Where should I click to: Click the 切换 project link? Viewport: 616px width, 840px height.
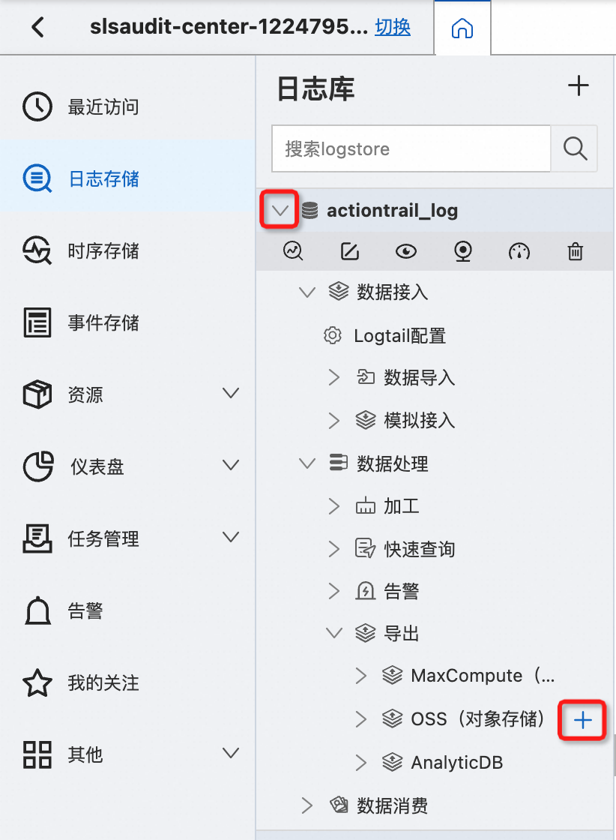pyautogui.click(x=393, y=27)
